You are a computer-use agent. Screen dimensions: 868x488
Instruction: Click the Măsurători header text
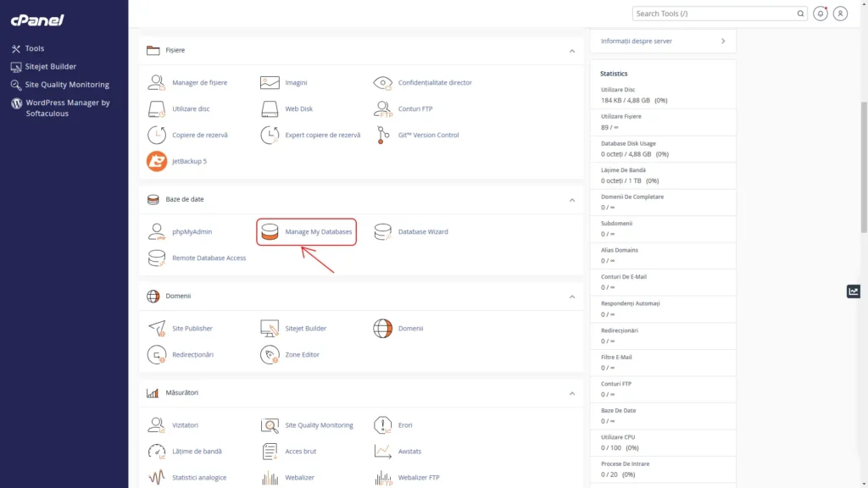coord(181,393)
